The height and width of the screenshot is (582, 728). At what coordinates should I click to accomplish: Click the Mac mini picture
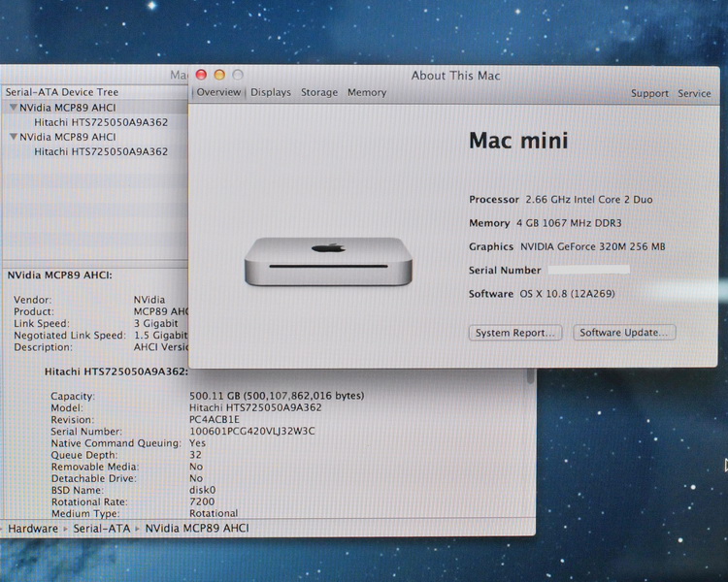(x=328, y=261)
